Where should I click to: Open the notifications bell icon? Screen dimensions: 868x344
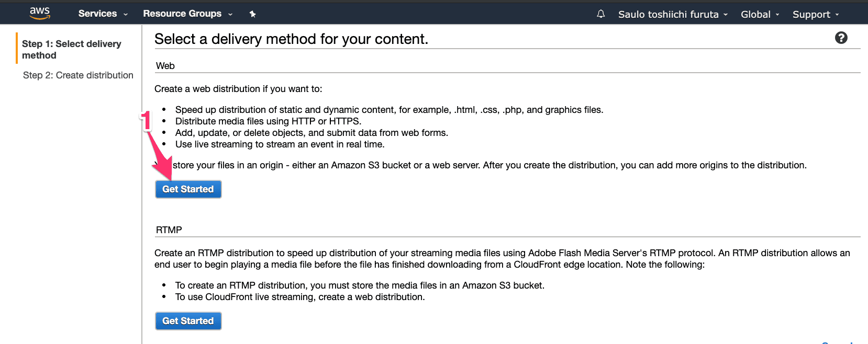(x=600, y=14)
